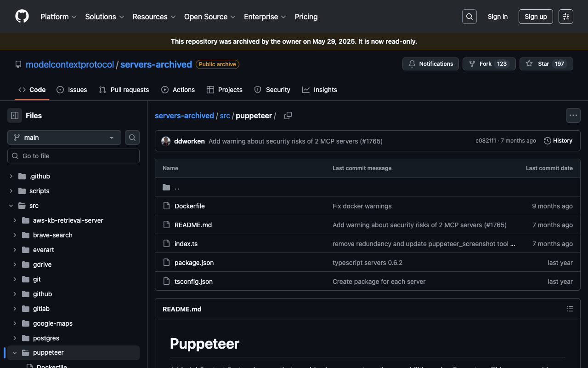Open the search magnifier in header
Viewport: 588px width, 368px height.
tap(469, 17)
